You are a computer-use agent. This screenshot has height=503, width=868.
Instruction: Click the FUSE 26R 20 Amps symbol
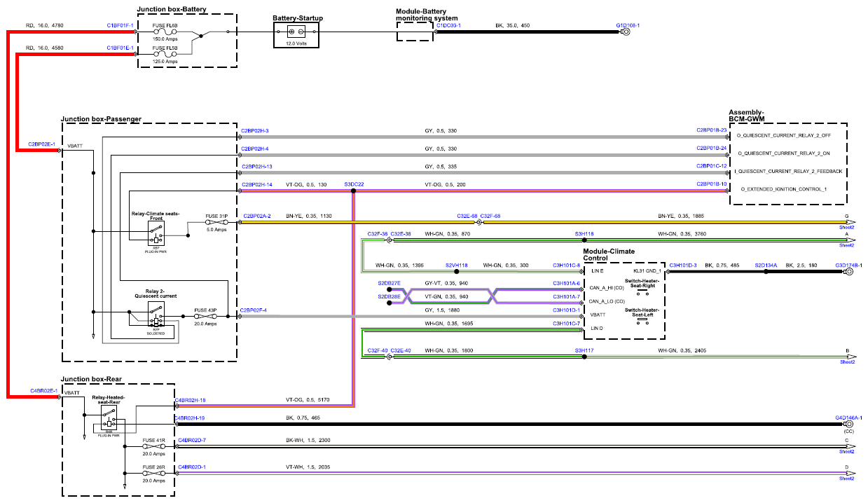click(154, 473)
